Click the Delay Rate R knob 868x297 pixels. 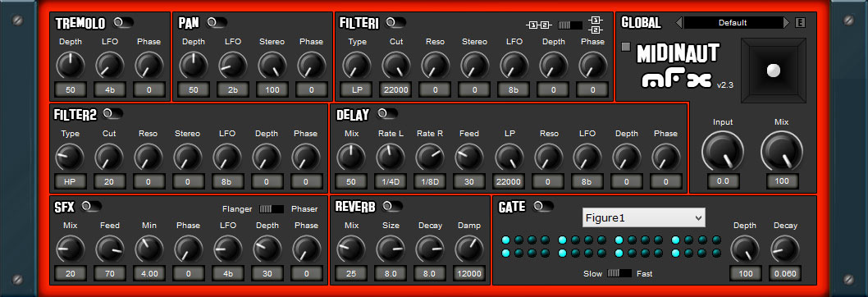click(x=430, y=157)
